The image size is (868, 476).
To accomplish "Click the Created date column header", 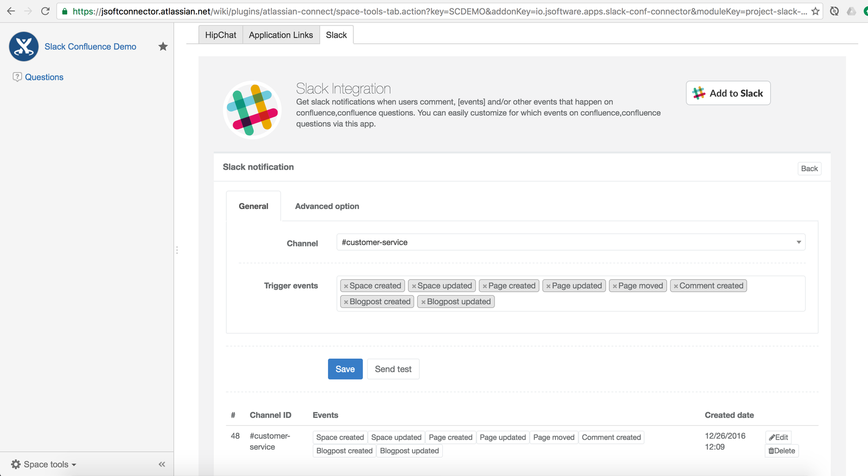I will [x=729, y=415].
